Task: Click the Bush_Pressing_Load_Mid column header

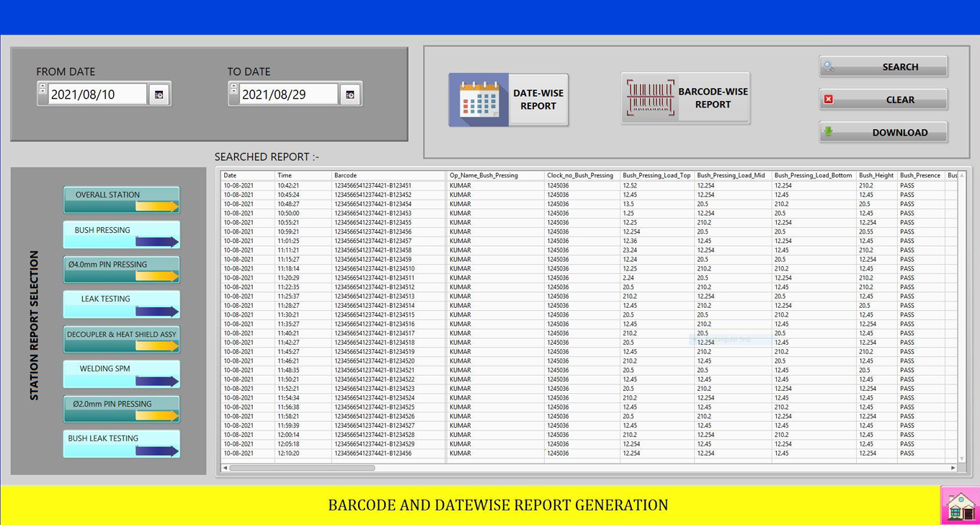Action: [x=733, y=175]
